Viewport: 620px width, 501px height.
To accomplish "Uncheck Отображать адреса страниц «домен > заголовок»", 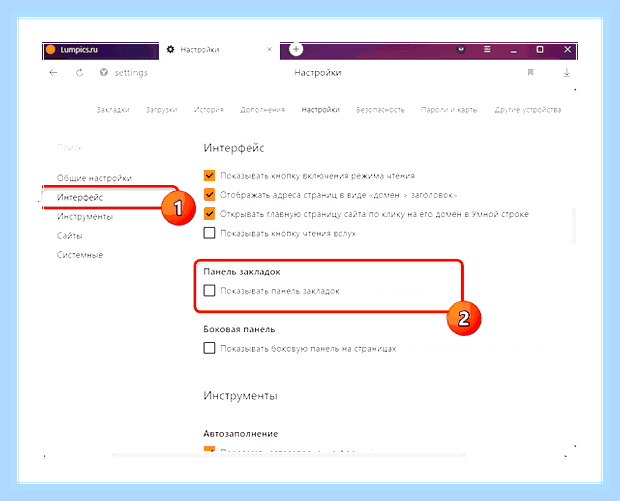I will pos(209,195).
